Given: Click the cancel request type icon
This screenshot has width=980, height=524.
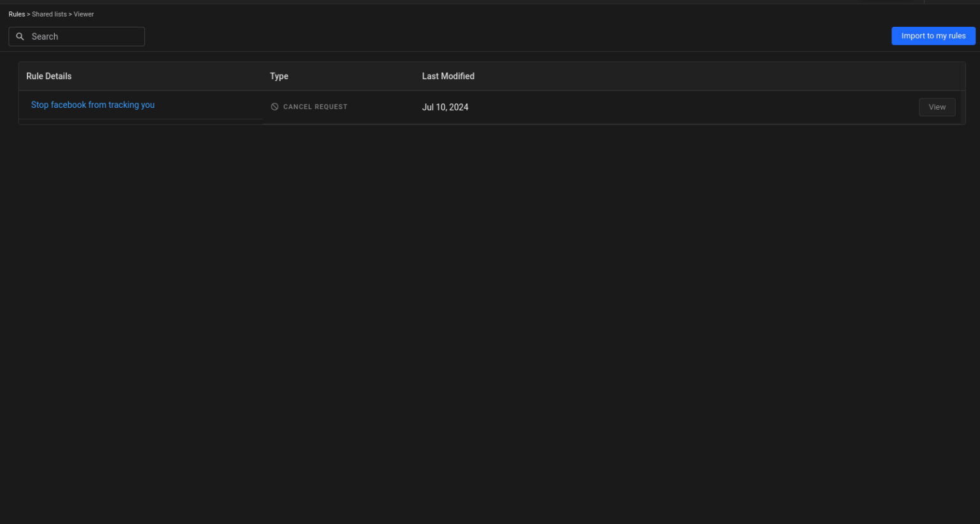Looking at the screenshot, I should [x=274, y=107].
